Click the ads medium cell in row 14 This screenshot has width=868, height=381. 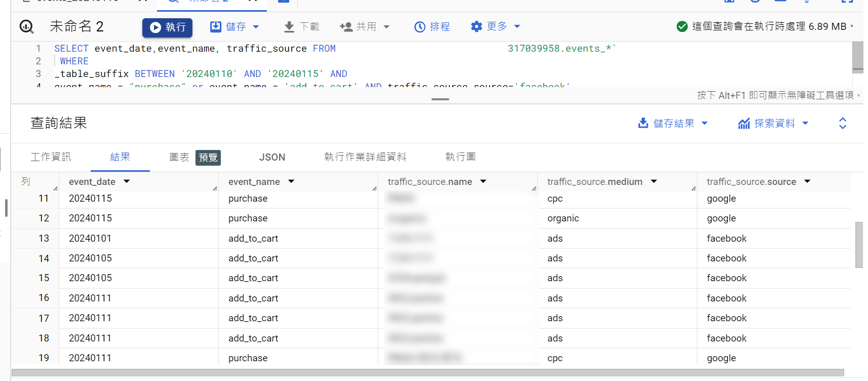click(x=555, y=258)
